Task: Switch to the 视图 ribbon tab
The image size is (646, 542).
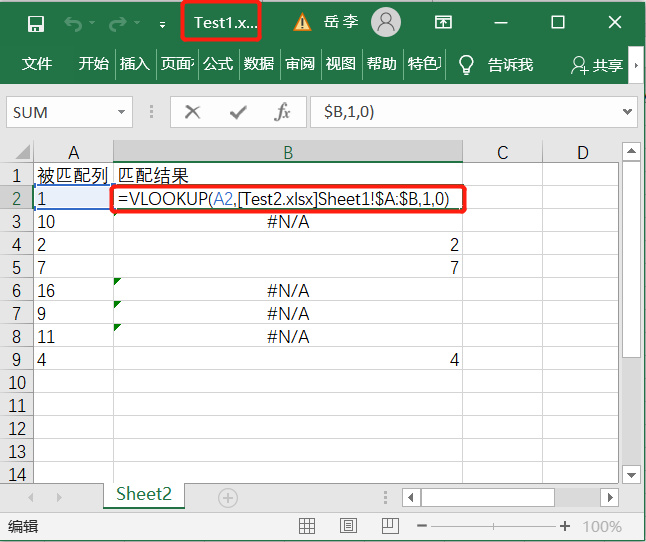Action: point(341,64)
